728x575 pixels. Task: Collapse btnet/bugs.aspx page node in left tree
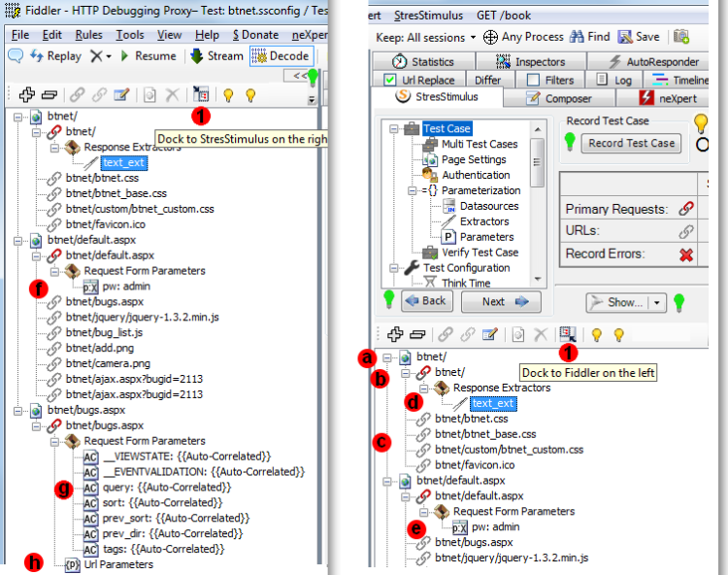tap(17, 411)
